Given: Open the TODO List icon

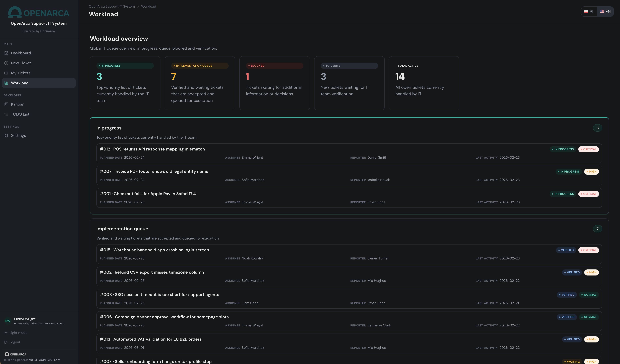Looking at the screenshot, I should (x=6, y=114).
